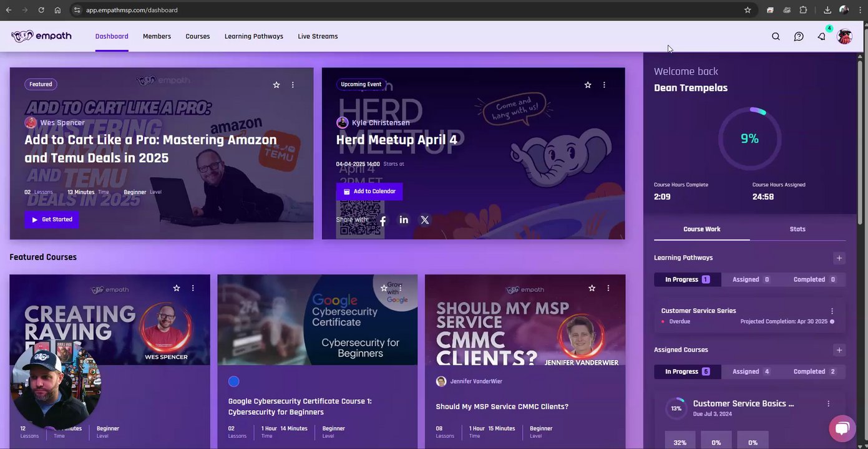This screenshot has width=868, height=449.
Task: Click Jennifer VanderWier author name under course
Action: point(476,382)
